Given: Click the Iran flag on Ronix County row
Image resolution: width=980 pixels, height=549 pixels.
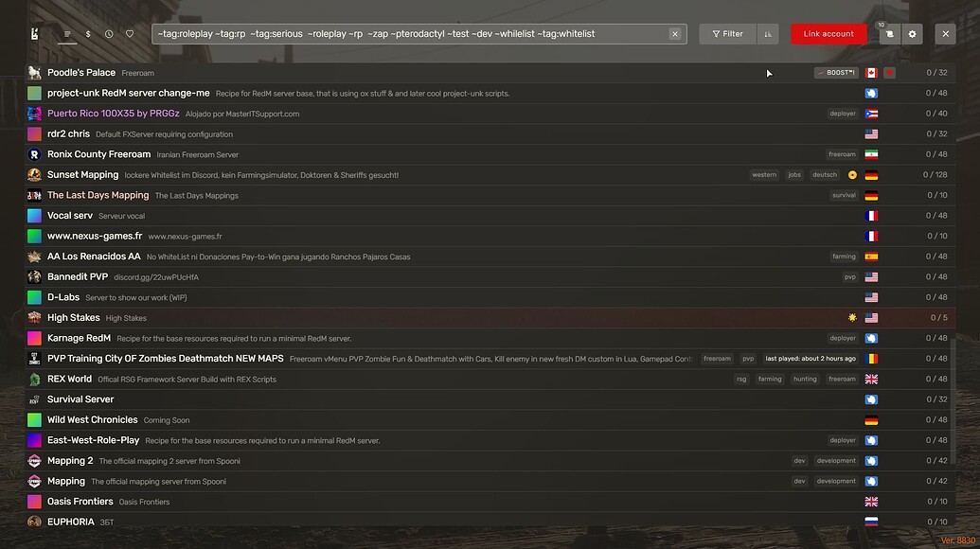Looking at the screenshot, I should 871,154.
